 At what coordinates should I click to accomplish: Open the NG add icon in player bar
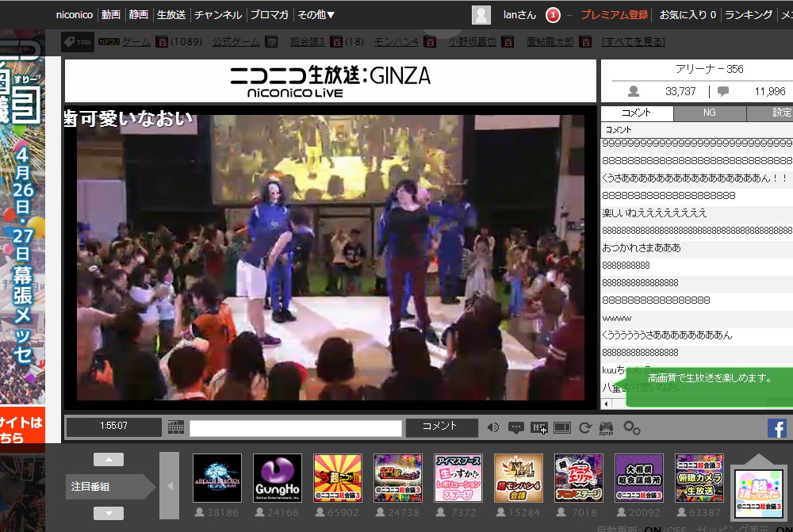[x=538, y=428]
